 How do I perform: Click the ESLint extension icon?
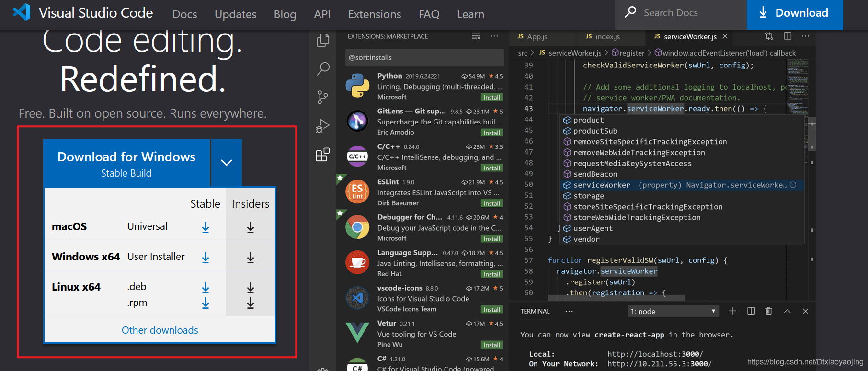tap(357, 191)
